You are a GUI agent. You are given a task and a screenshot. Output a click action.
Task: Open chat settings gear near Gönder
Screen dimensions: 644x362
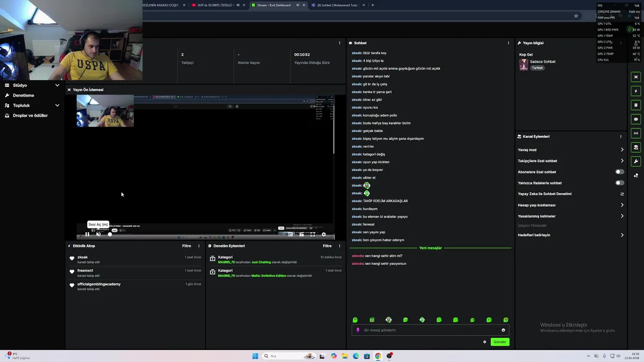tap(485, 342)
